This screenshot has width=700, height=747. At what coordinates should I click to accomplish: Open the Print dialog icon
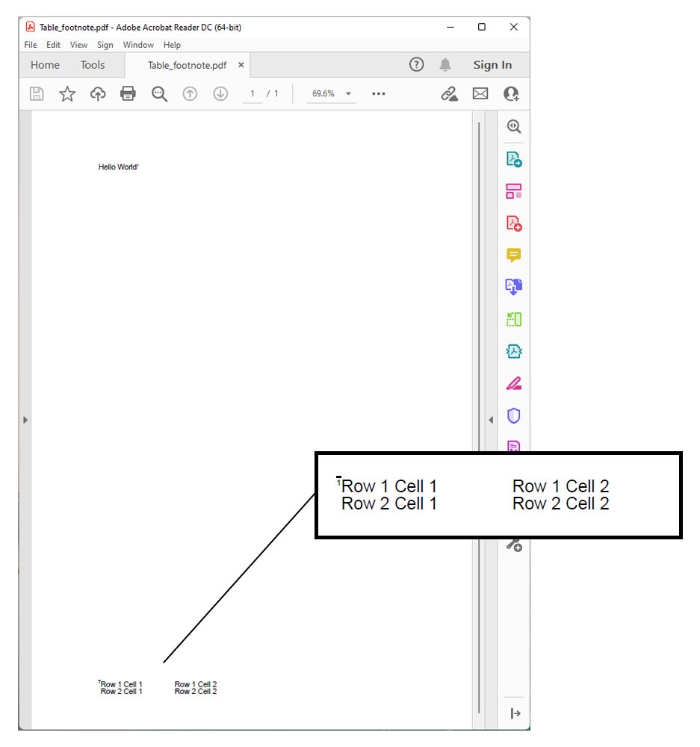(128, 93)
